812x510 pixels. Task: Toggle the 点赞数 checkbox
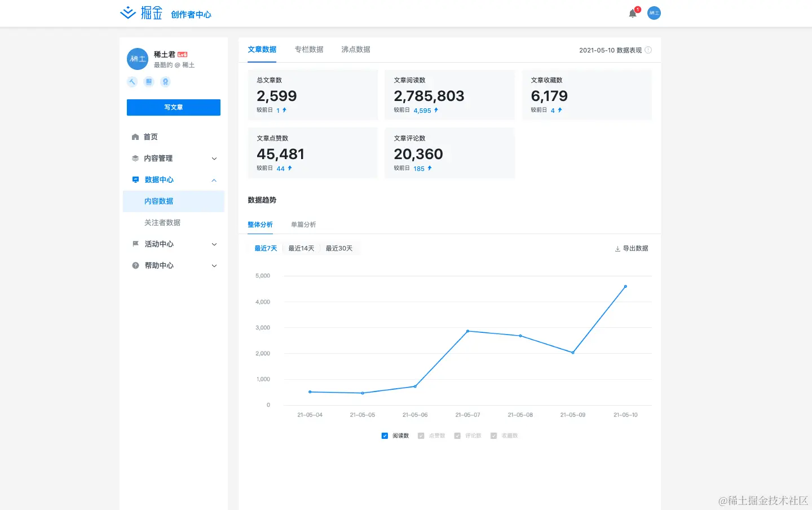click(421, 436)
